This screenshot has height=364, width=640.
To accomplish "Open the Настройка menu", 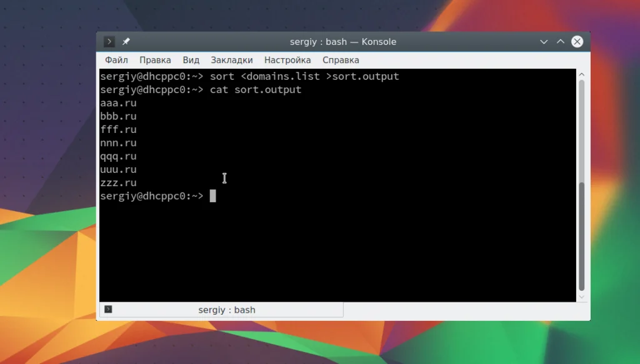I will click(x=287, y=60).
